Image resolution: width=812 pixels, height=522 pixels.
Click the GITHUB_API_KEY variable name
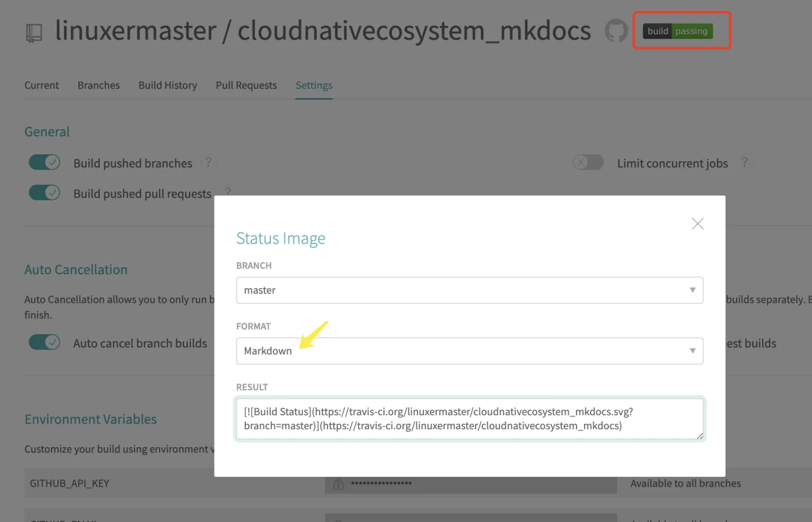(70, 483)
